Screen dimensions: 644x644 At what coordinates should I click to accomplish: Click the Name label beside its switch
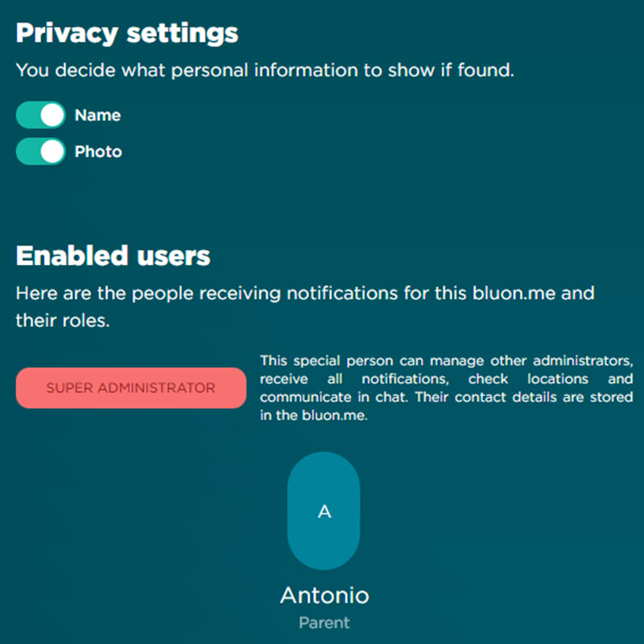[x=97, y=115]
